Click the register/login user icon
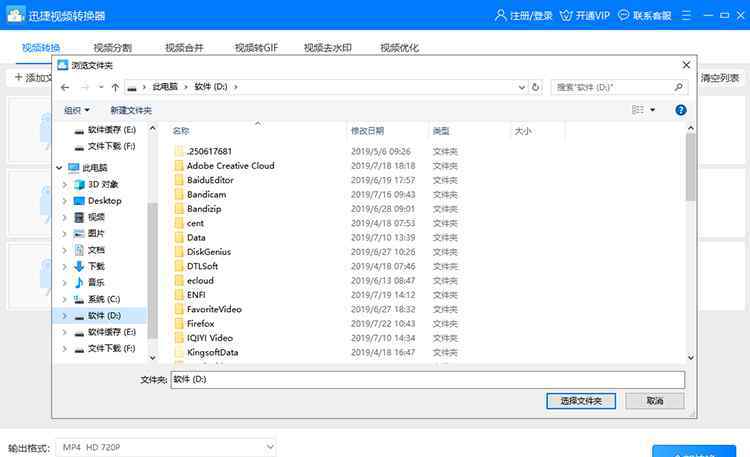 (x=500, y=15)
